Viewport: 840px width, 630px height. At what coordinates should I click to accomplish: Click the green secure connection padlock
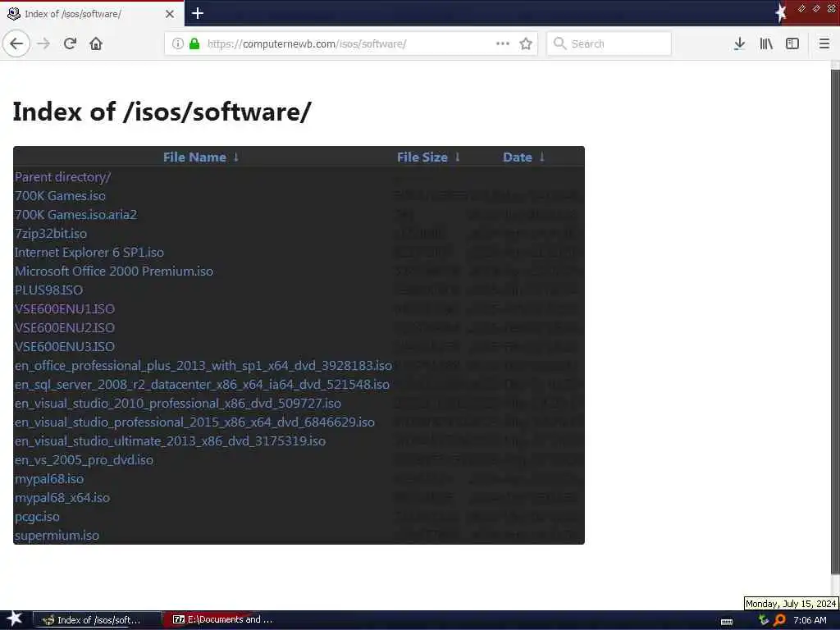(194, 43)
